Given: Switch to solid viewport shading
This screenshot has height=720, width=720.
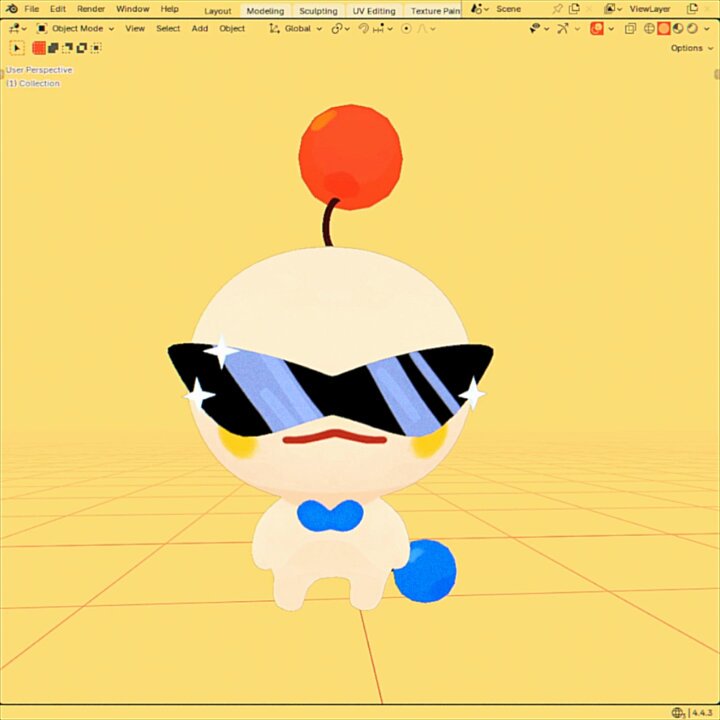Looking at the screenshot, I should coord(664,28).
